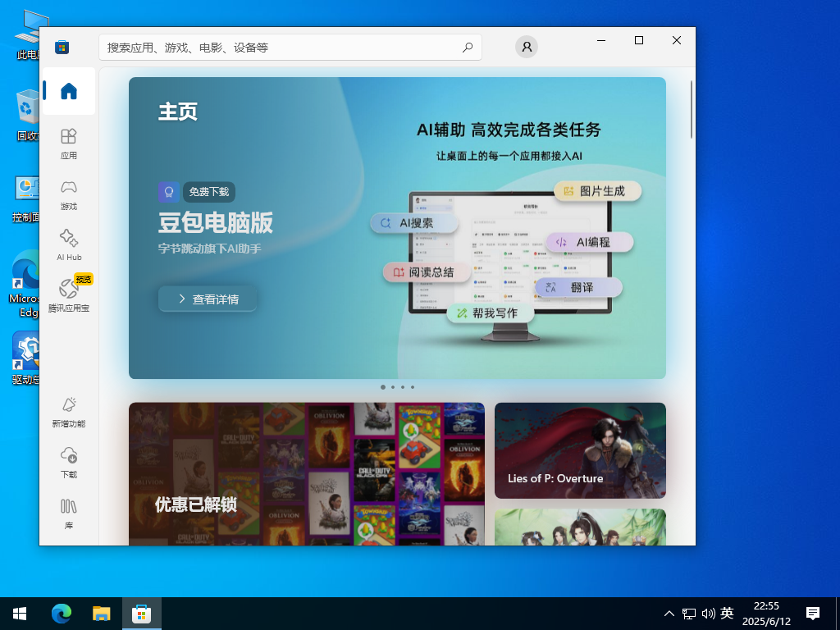Select the highlighted first carousel dot
The image size is (840, 630).
pyautogui.click(x=382, y=387)
